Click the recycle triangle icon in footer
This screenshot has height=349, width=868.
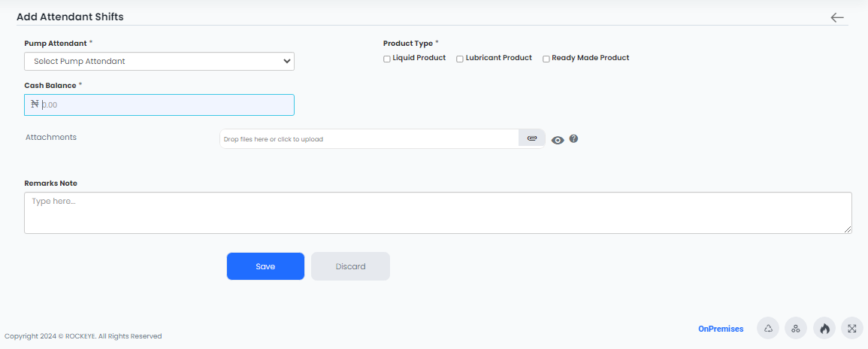tap(768, 329)
